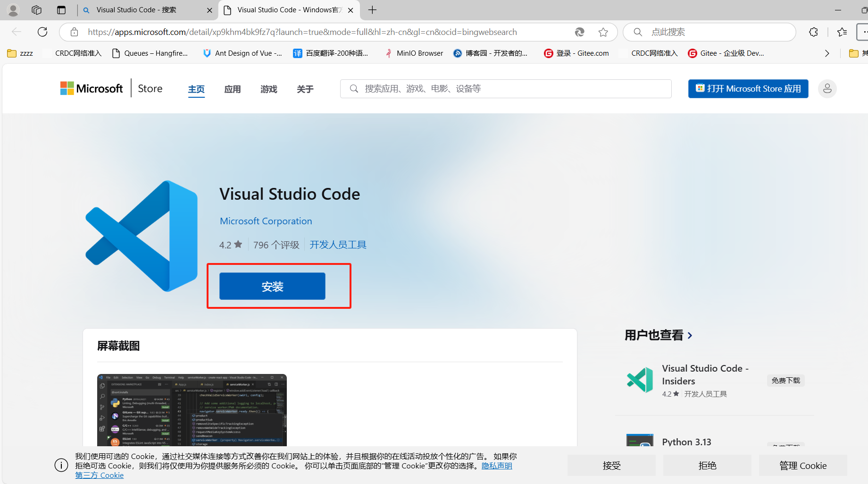Open the Microsoft Corporation publisher link
The width and height of the screenshot is (868, 484).
266,221
